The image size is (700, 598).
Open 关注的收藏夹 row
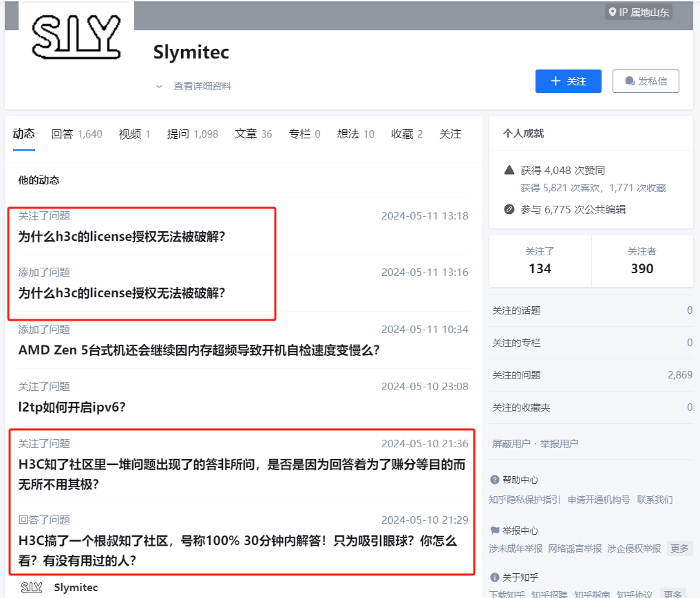click(x=591, y=407)
